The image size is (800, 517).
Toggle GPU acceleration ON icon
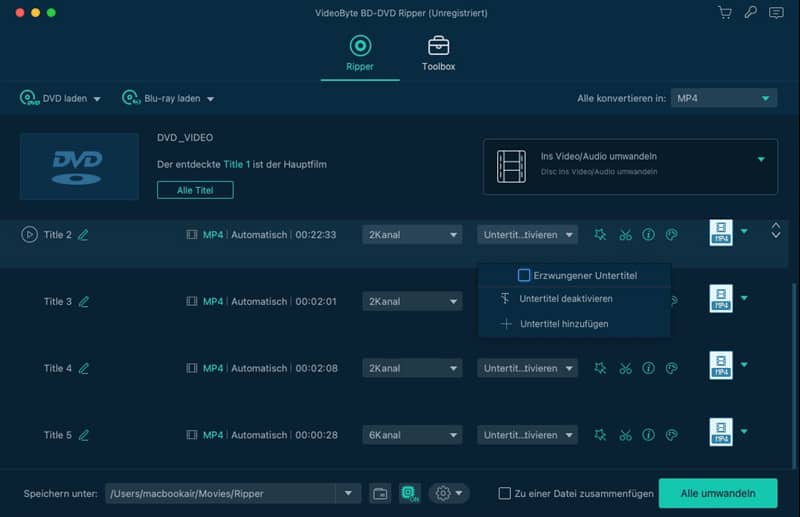pos(410,494)
